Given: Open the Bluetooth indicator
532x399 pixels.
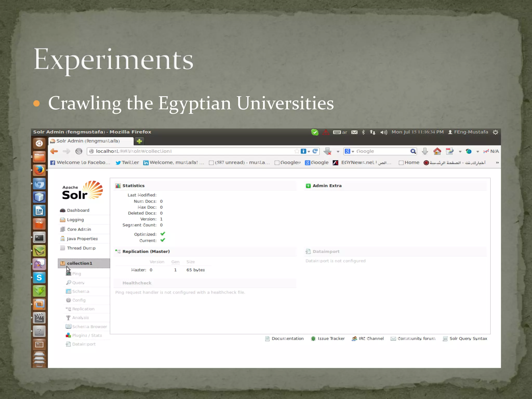Looking at the screenshot, I should click(x=363, y=132).
